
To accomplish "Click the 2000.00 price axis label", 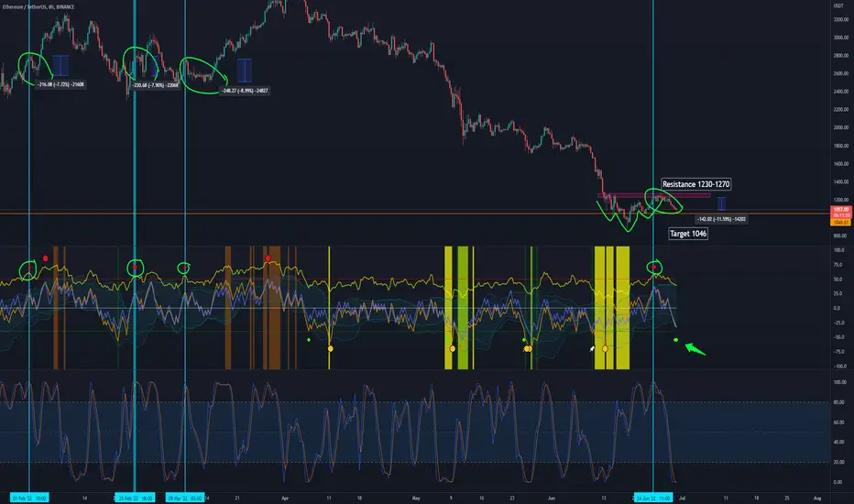I will coord(840,127).
